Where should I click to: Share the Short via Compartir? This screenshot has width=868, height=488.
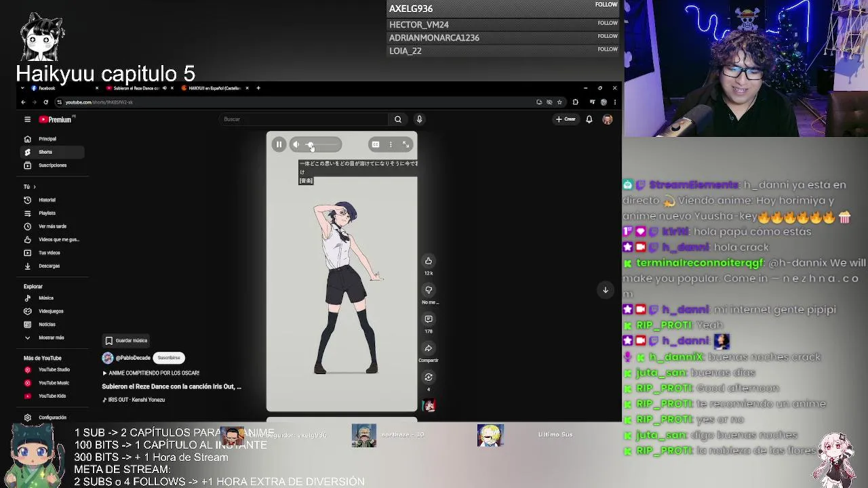point(429,348)
